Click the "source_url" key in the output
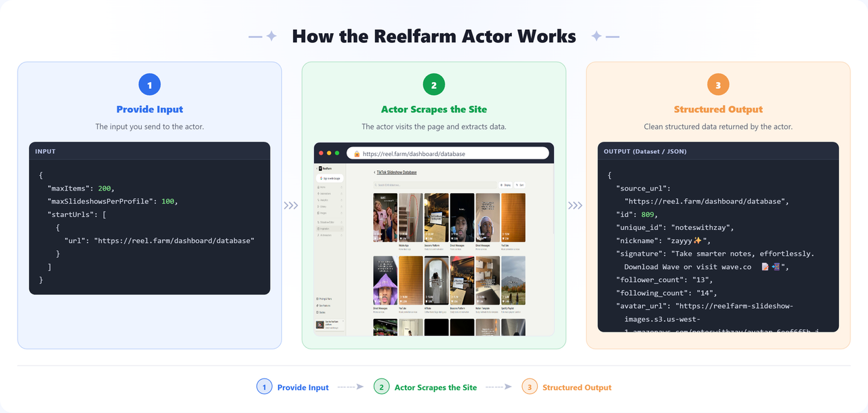868x413 pixels. point(643,188)
